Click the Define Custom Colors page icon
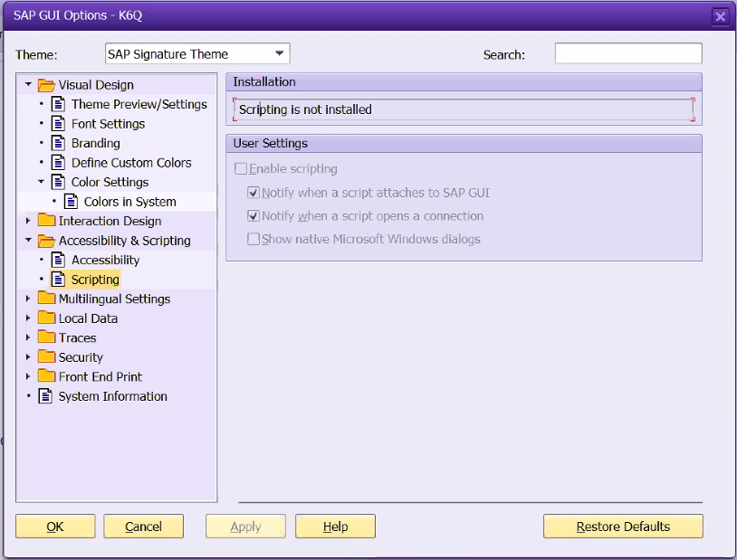The height and width of the screenshot is (560, 737). [59, 163]
